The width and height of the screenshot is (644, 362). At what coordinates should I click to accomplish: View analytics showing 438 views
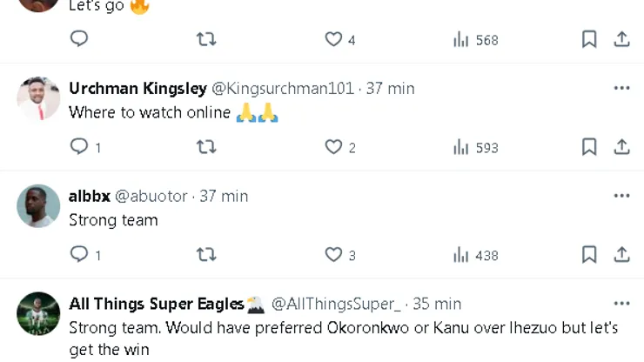[475, 255]
